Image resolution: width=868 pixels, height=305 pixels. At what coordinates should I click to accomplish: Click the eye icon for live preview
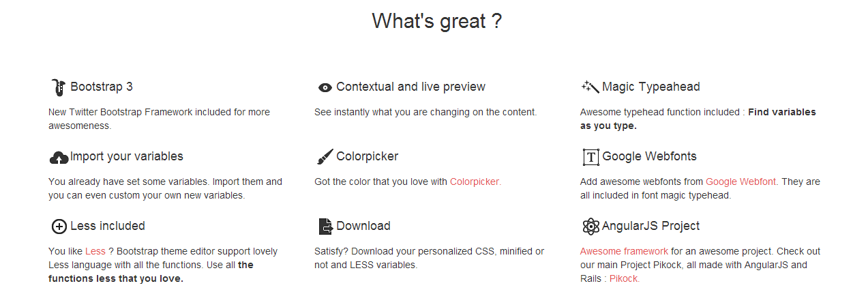coord(325,87)
